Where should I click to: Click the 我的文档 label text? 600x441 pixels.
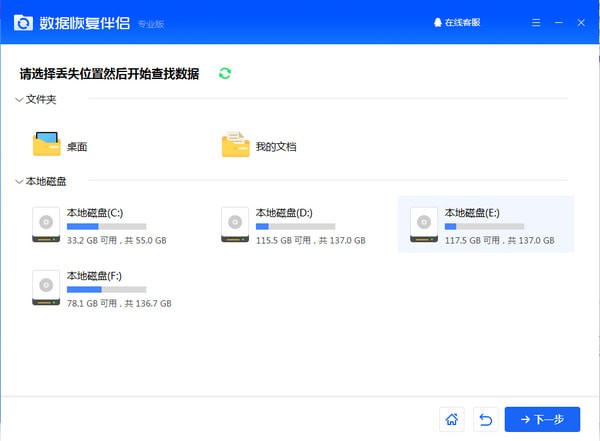(x=275, y=147)
